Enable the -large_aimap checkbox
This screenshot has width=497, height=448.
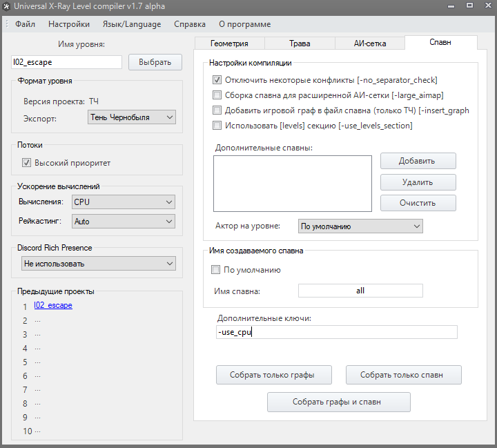217,95
